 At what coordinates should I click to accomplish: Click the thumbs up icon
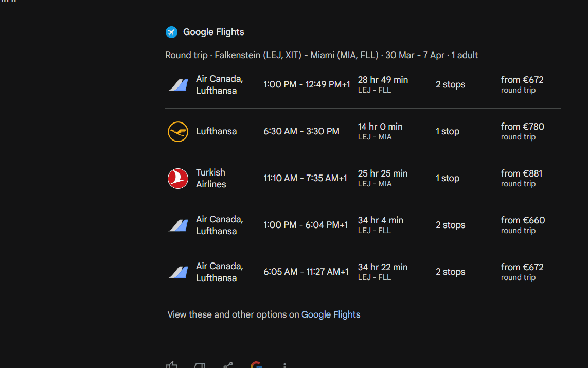(172, 365)
